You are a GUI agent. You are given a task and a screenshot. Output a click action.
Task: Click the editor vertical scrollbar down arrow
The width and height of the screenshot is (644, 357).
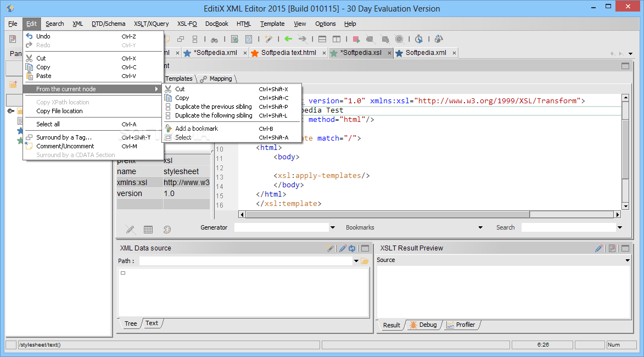[x=625, y=206]
